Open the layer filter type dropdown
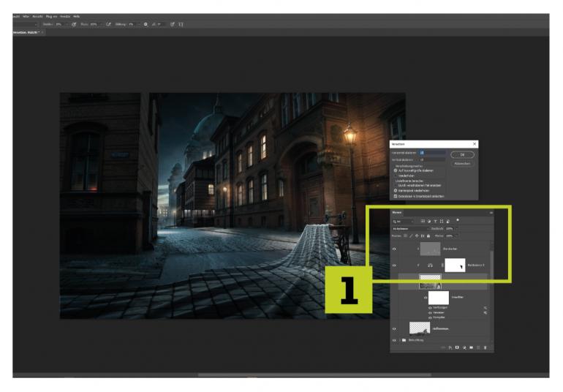 (404, 222)
